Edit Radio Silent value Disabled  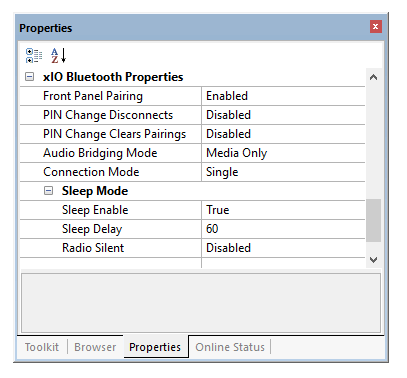[283, 248]
